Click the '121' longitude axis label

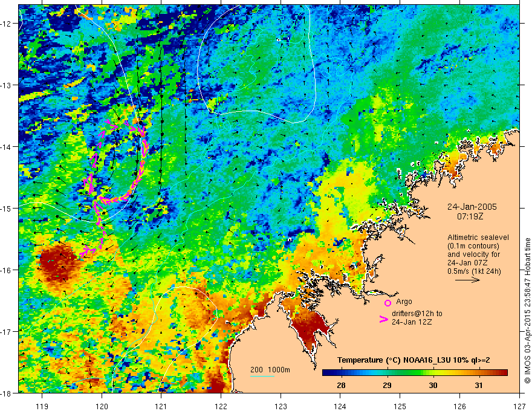pos(161,406)
